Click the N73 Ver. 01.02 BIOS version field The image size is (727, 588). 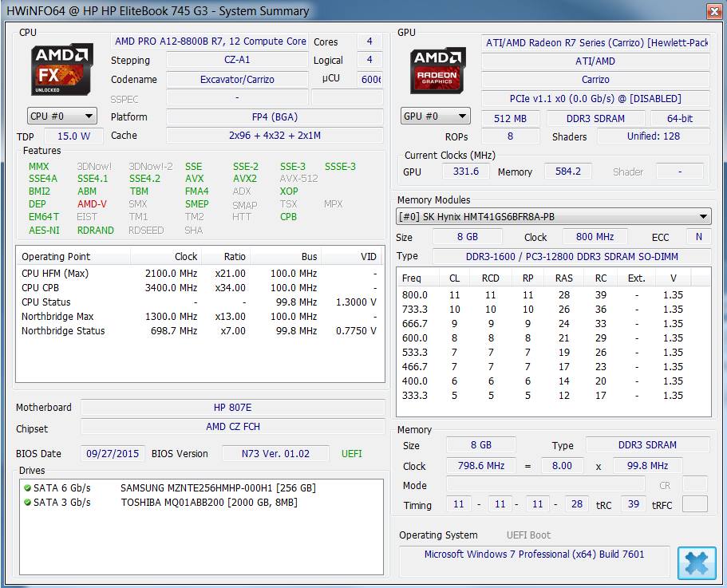(x=275, y=454)
